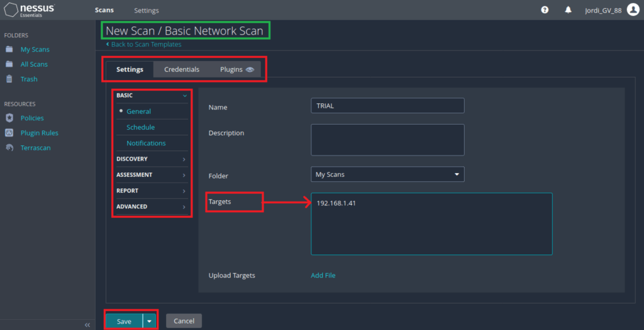Open the Scans top menu
This screenshot has height=330, width=644.
pyautogui.click(x=104, y=10)
